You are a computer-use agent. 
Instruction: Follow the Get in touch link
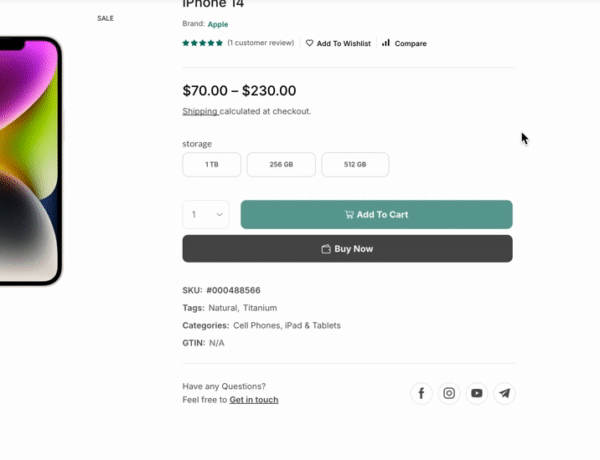click(254, 400)
